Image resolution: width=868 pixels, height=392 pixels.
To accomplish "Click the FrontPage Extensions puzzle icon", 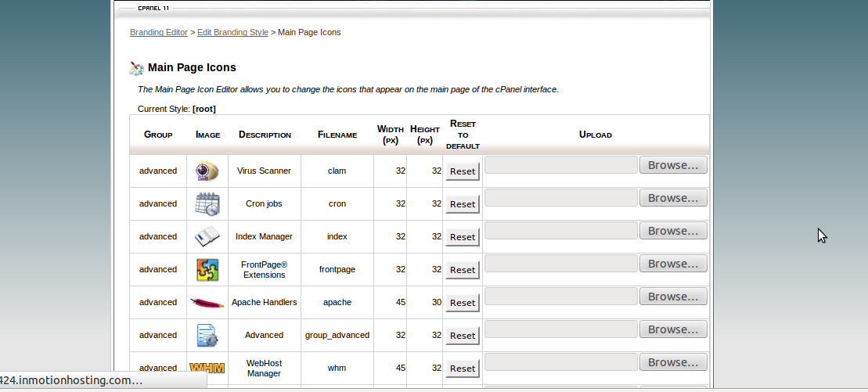I will (207, 269).
